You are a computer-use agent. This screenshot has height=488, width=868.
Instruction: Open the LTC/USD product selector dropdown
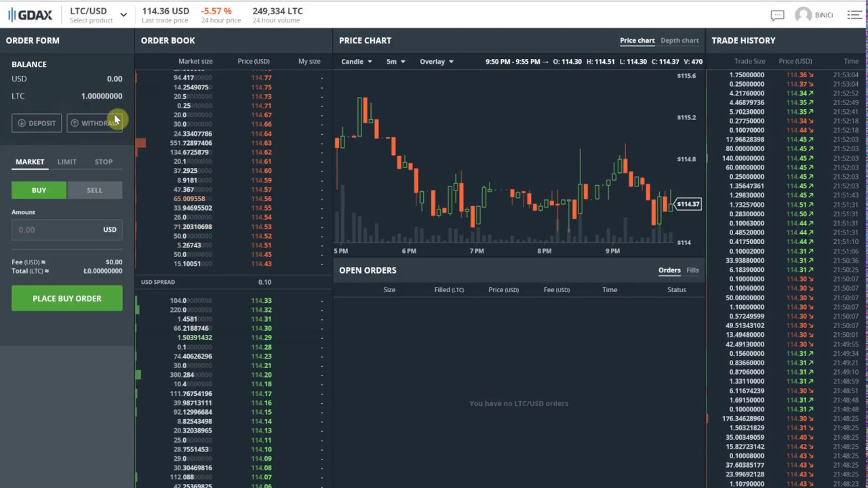98,14
